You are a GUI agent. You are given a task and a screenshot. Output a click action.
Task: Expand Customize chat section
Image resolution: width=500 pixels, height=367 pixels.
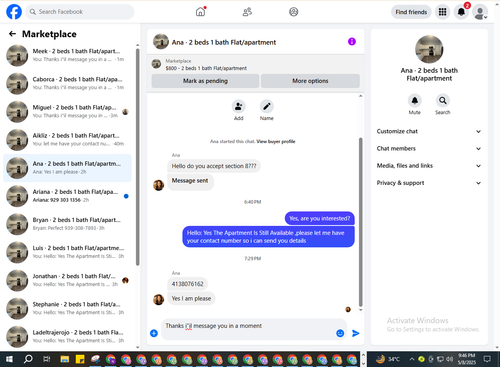coord(429,131)
